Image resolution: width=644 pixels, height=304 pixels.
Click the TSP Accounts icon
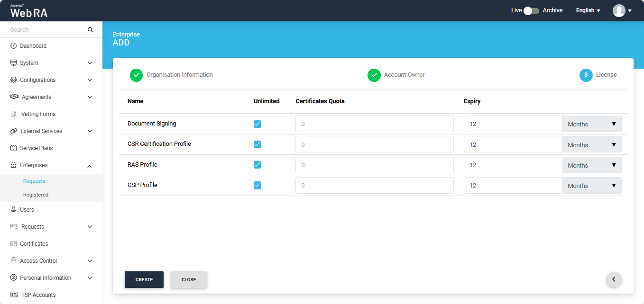pyautogui.click(x=14, y=295)
